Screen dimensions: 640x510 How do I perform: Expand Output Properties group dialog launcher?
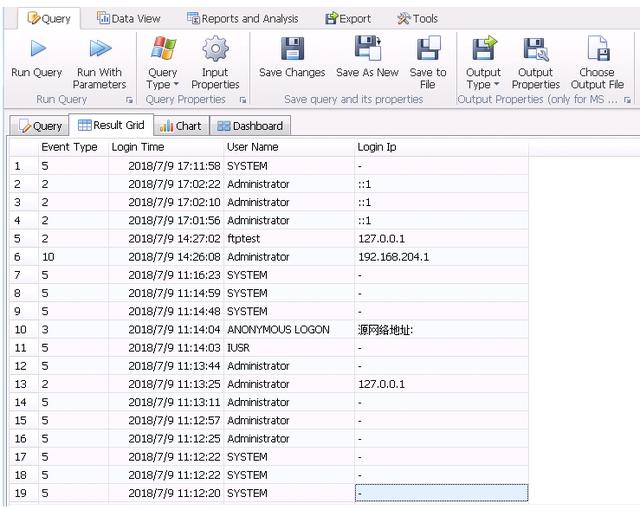[x=628, y=100]
